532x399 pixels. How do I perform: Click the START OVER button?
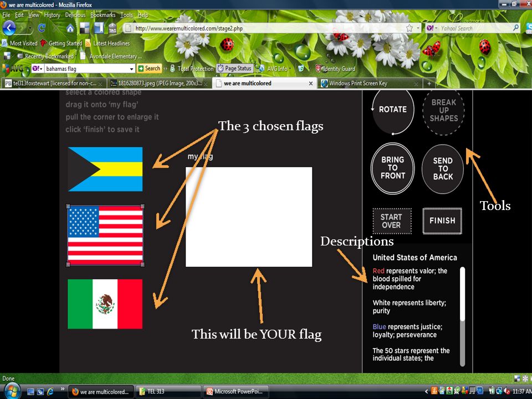392,221
